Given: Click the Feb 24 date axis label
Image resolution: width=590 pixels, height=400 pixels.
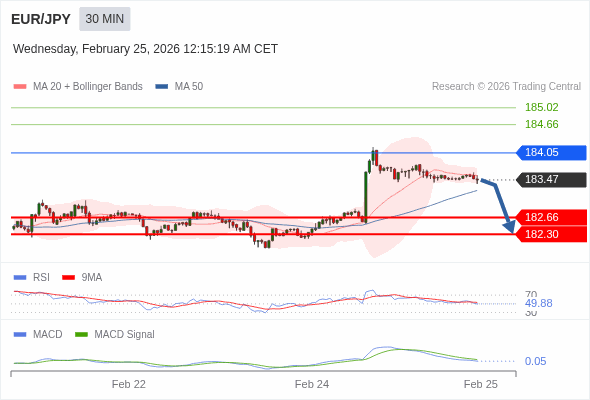Looking at the screenshot, I should (x=312, y=384).
